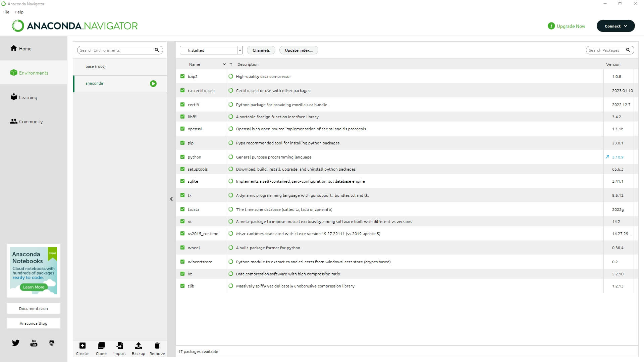Click the bzip2 package status circle

click(231, 76)
